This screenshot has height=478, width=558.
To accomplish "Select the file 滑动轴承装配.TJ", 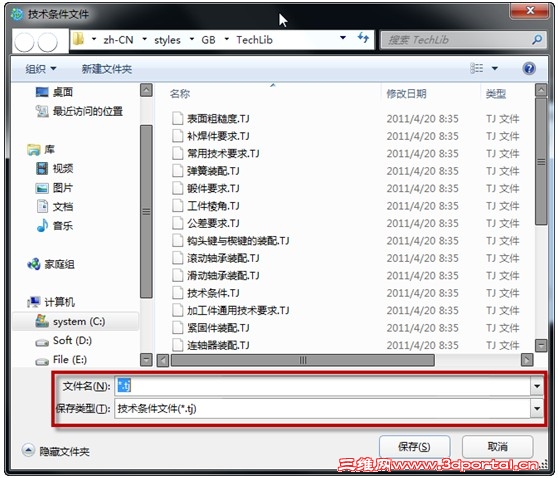I will coord(216,275).
